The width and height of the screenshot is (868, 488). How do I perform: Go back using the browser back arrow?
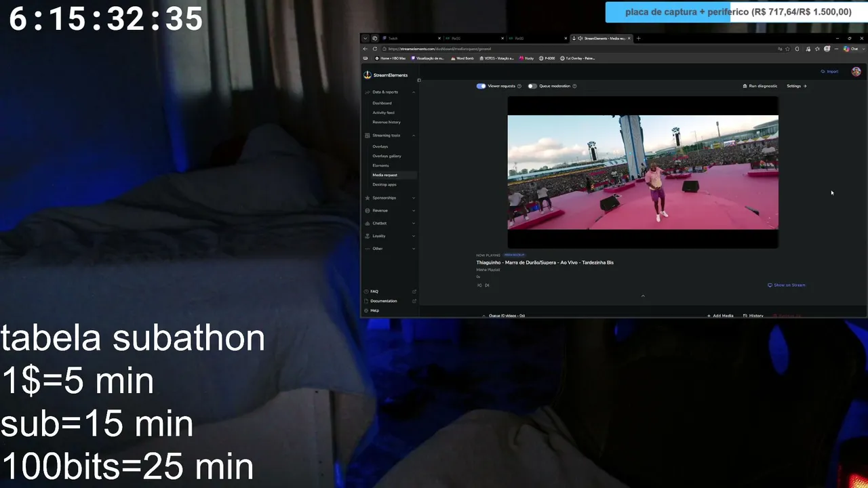tap(366, 49)
